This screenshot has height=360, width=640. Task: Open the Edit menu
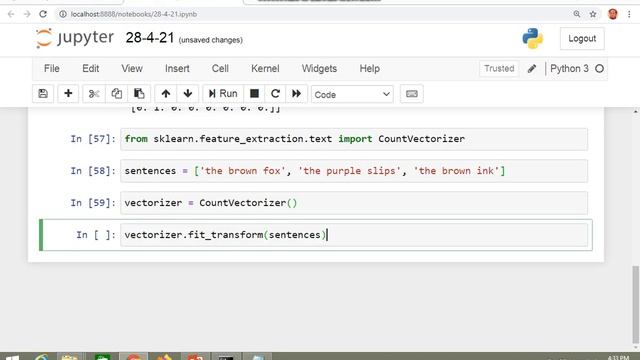(91, 69)
